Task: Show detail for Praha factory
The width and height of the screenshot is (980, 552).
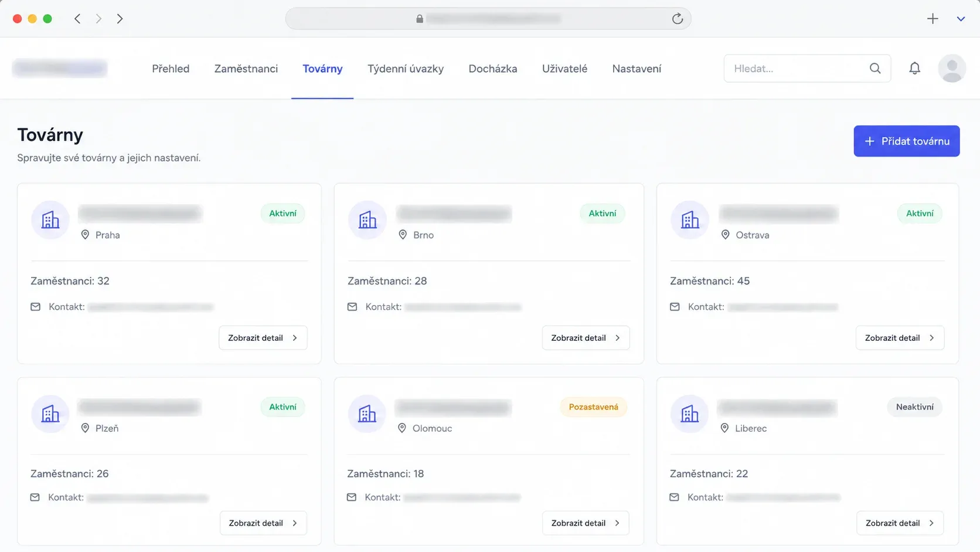Action: (x=263, y=338)
